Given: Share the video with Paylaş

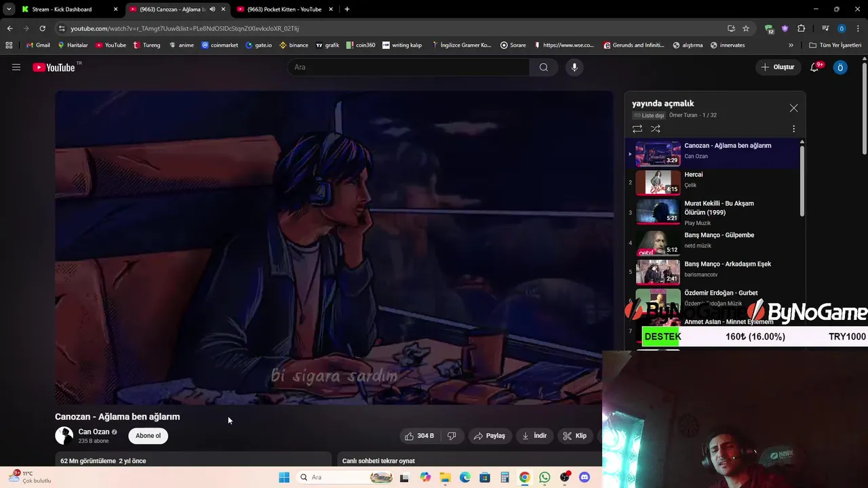Looking at the screenshot, I should tap(490, 436).
